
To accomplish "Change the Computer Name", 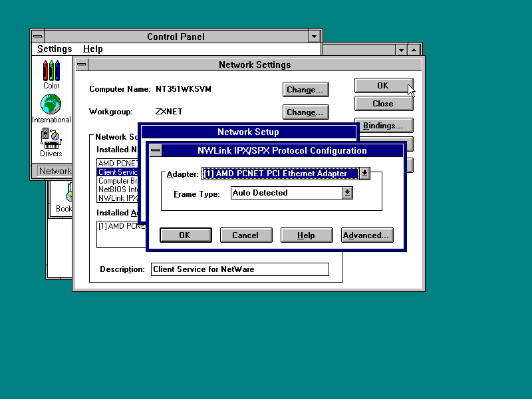I will (x=305, y=90).
